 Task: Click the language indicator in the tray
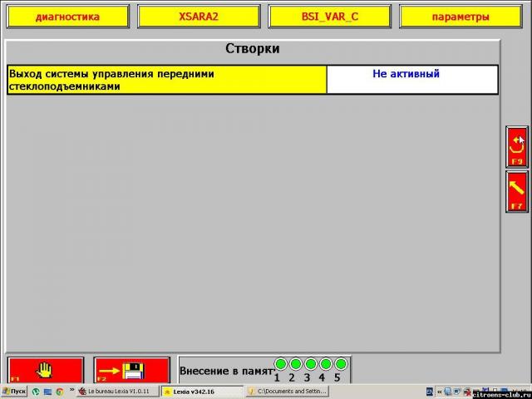point(430,392)
